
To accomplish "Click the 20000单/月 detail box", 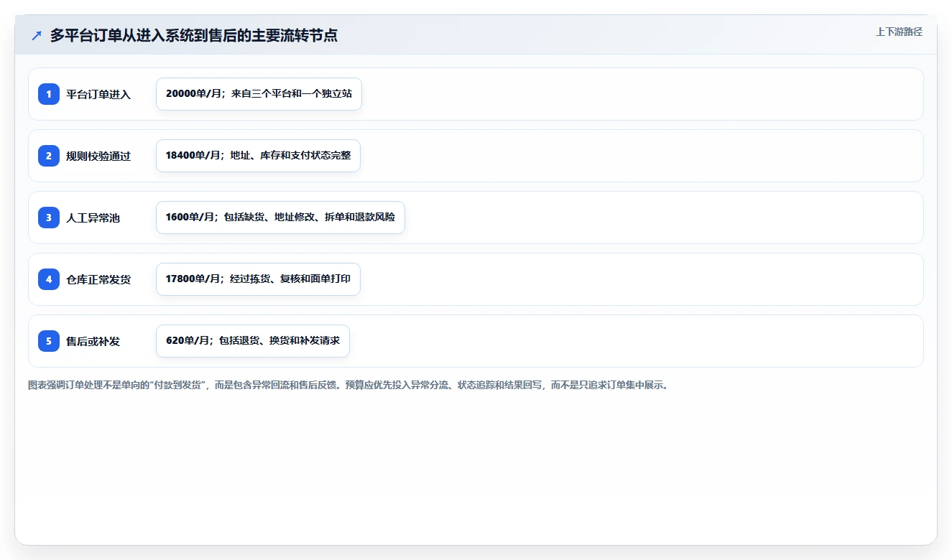I will [x=259, y=94].
